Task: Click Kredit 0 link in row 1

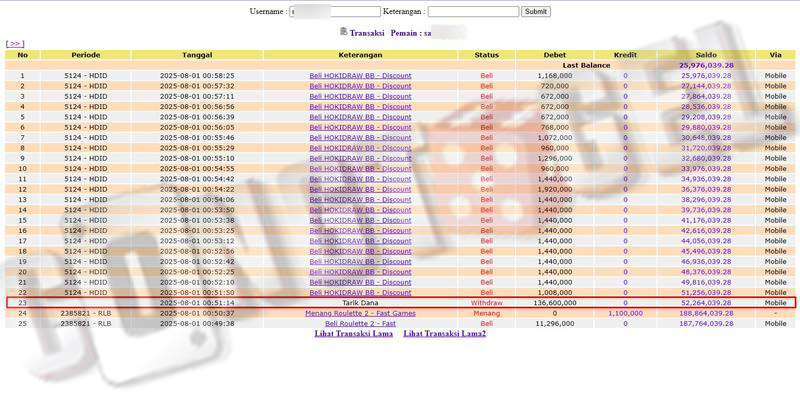Action: [x=625, y=76]
